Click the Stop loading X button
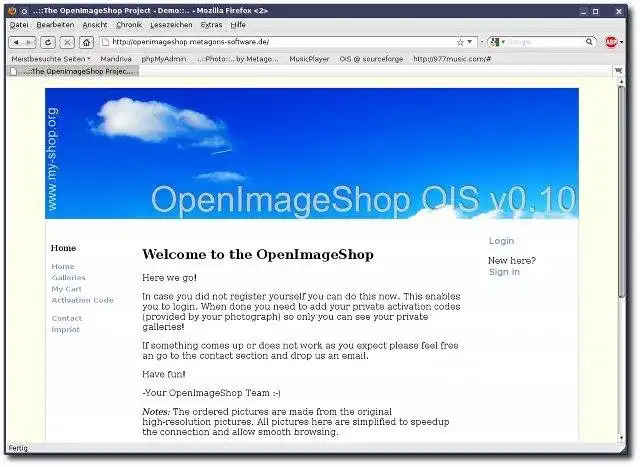 click(67, 42)
